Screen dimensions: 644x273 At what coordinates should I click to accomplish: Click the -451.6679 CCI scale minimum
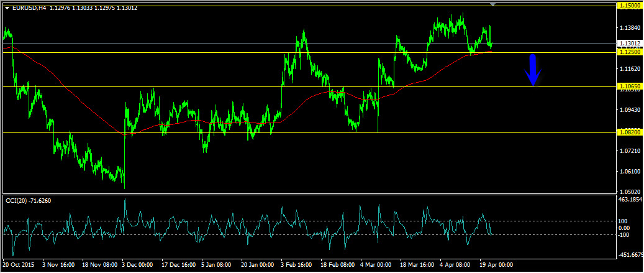point(630,254)
